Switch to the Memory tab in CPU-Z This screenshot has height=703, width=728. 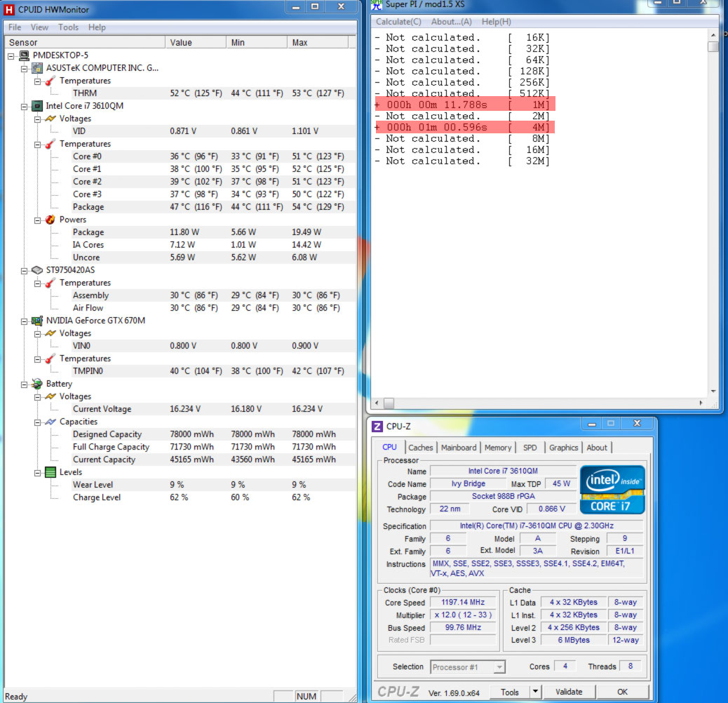(x=498, y=448)
